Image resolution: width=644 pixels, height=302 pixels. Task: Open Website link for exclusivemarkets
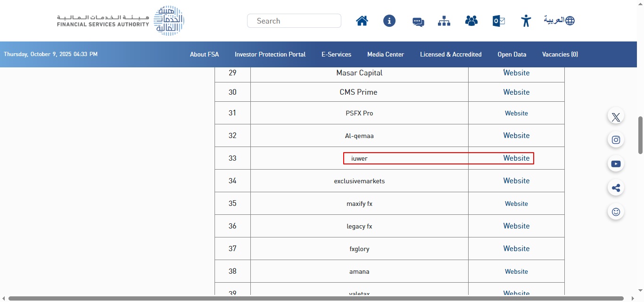pos(516,181)
